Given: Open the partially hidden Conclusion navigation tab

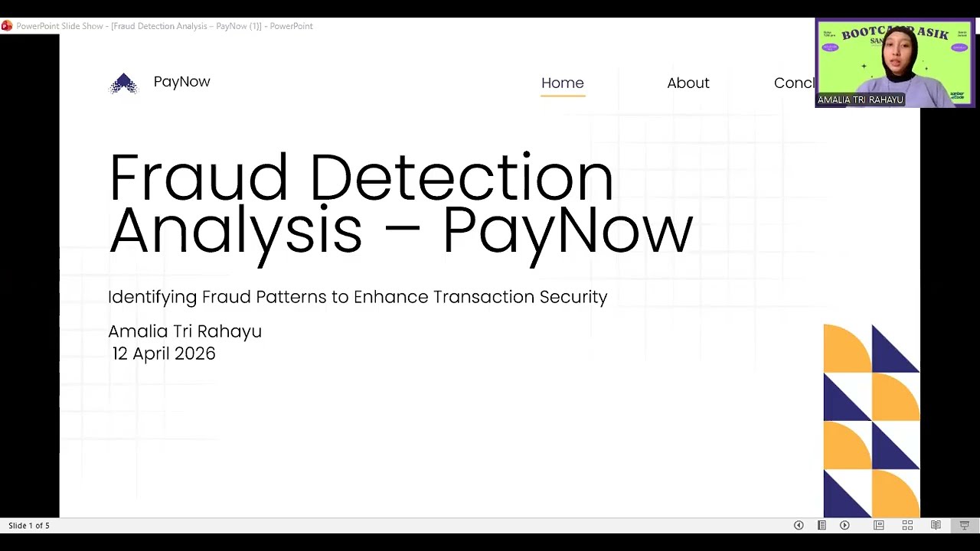Looking at the screenshot, I should coord(794,83).
